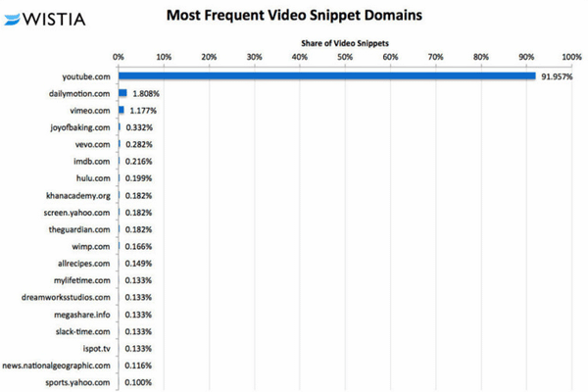This screenshot has width=588, height=392.
Task: Click the dailymotion.com domain label
Action: click(x=79, y=94)
